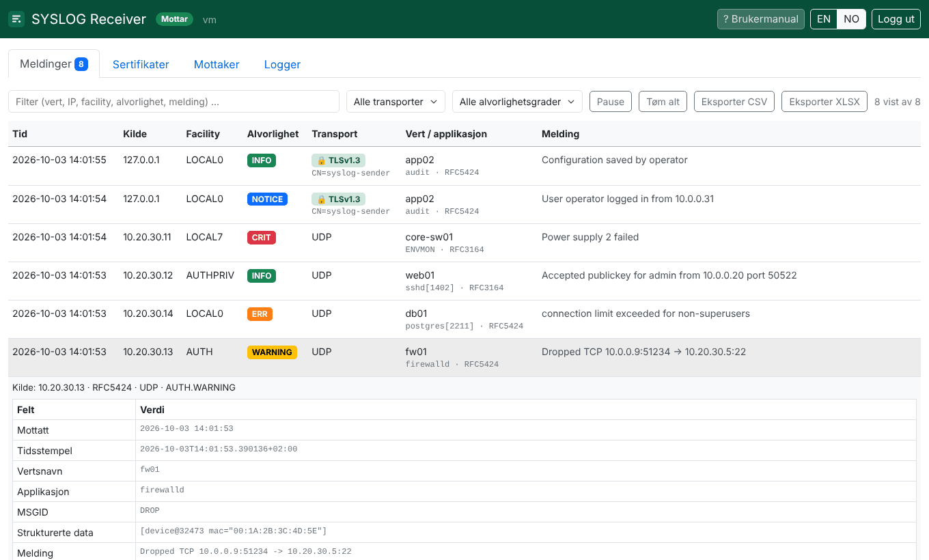Pause the message stream

[x=611, y=102]
